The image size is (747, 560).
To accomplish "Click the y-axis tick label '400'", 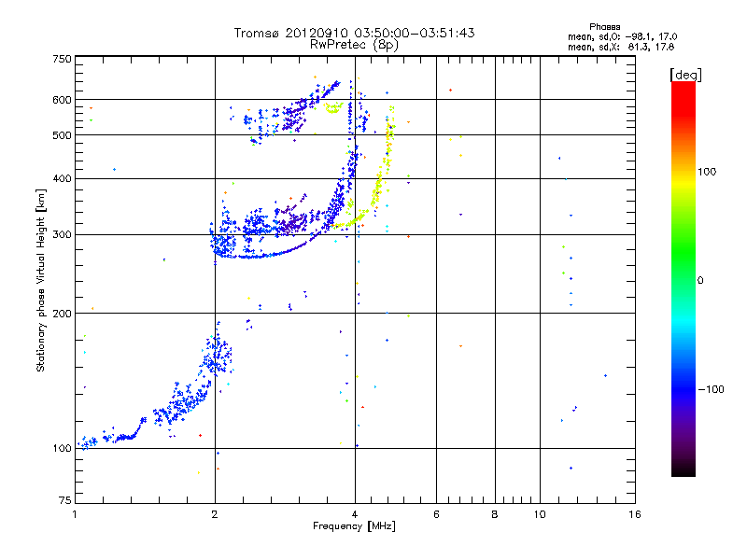I will tap(63, 178).
